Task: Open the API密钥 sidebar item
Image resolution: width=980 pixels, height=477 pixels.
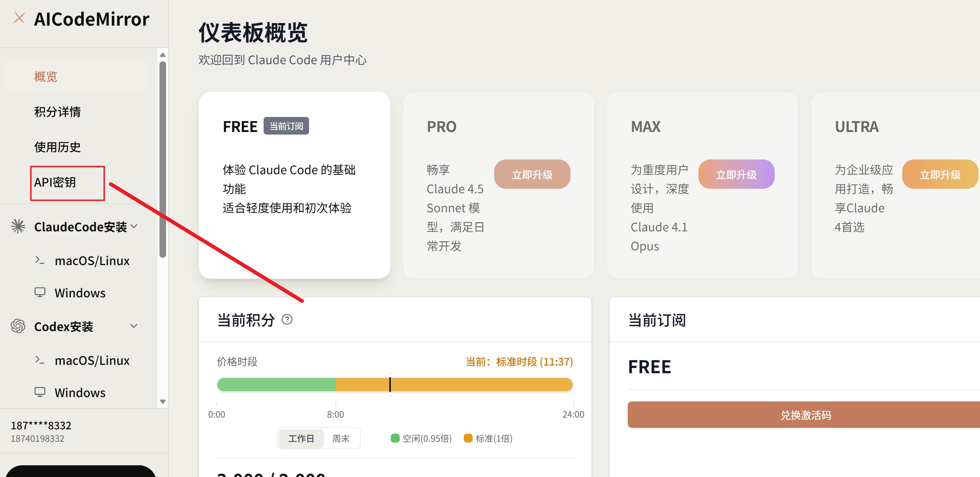Action: 55,183
